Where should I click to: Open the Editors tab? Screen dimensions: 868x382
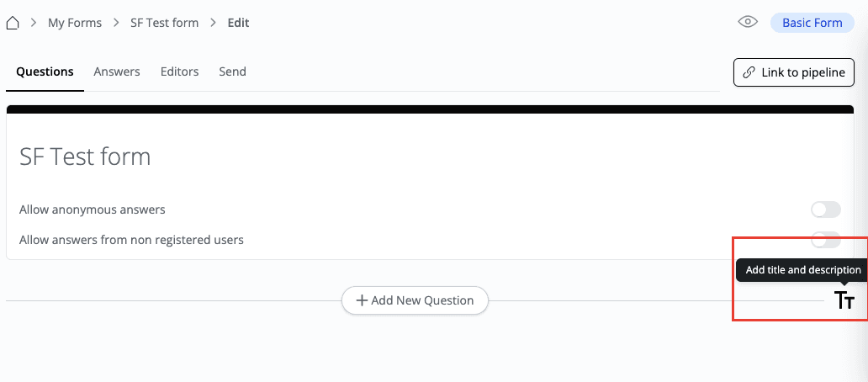(179, 72)
